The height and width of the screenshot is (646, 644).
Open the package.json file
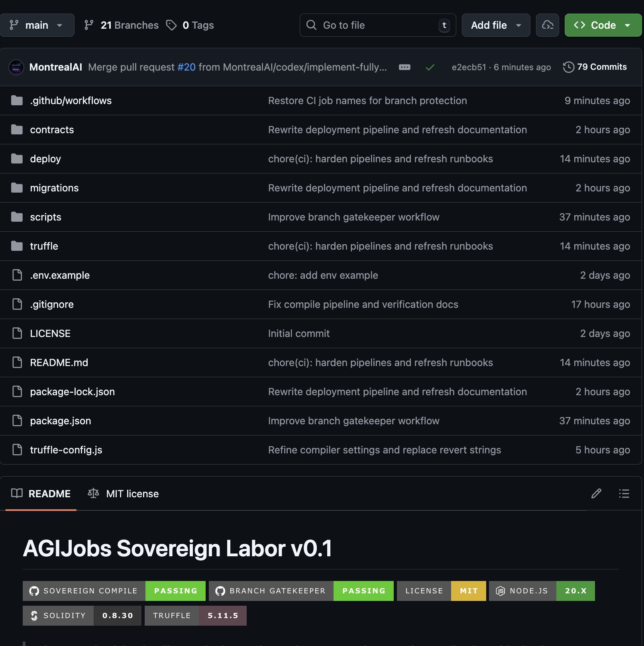click(x=61, y=421)
